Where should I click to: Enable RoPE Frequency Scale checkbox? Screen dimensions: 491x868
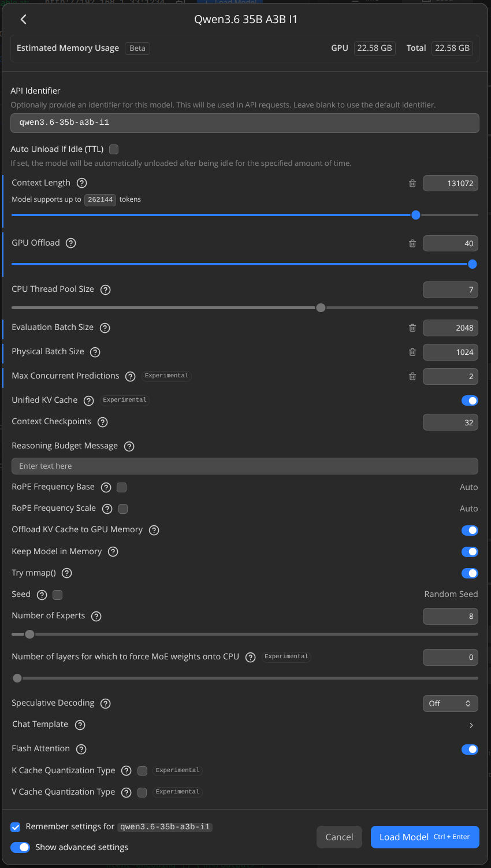[x=123, y=509]
